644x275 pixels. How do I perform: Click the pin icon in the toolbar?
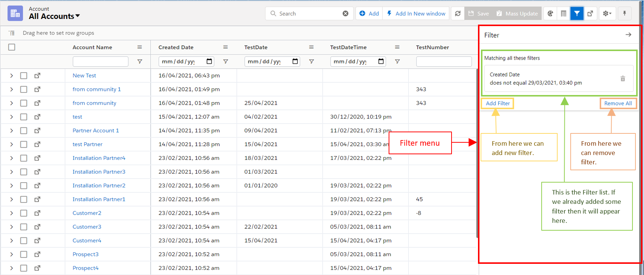tap(625, 14)
